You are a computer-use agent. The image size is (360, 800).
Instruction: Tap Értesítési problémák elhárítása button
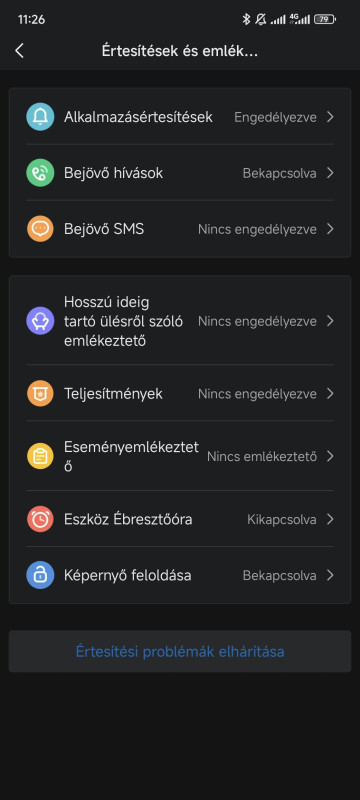[x=180, y=652]
